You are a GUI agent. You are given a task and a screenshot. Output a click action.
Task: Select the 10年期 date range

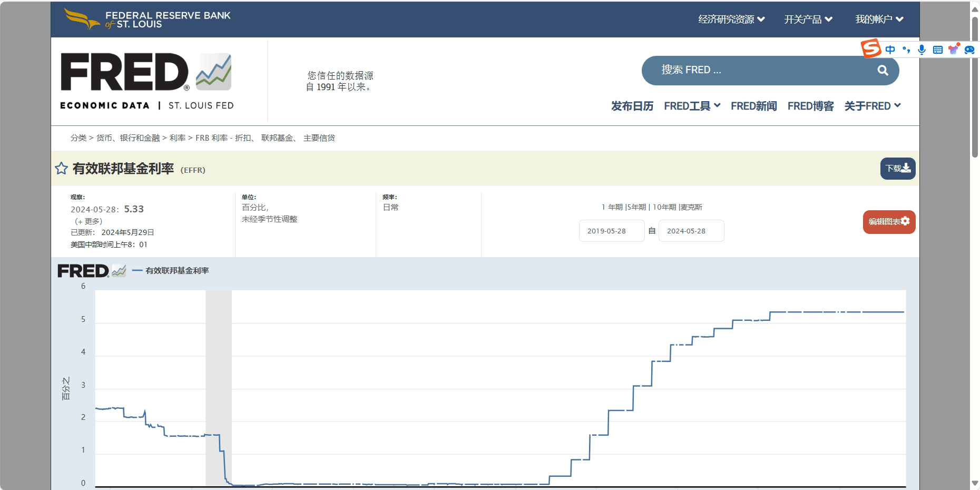click(x=664, y=207)
